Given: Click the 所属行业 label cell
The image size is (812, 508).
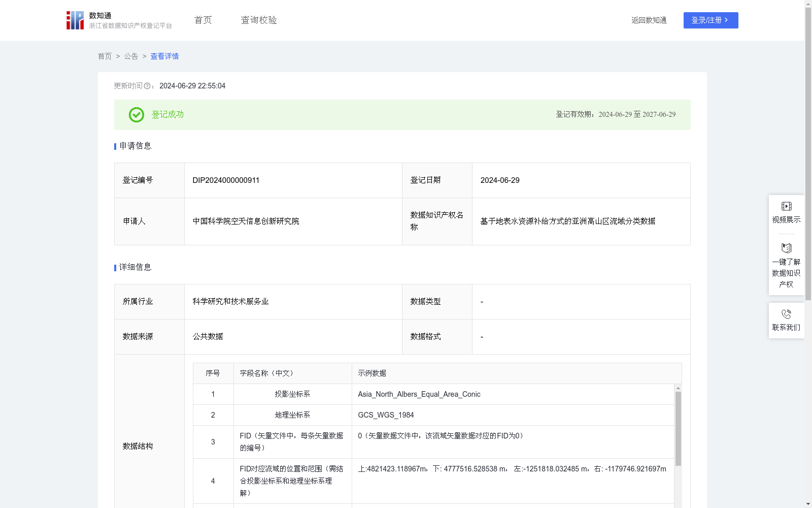Looking at the screenshot, I should coord(149,302).
